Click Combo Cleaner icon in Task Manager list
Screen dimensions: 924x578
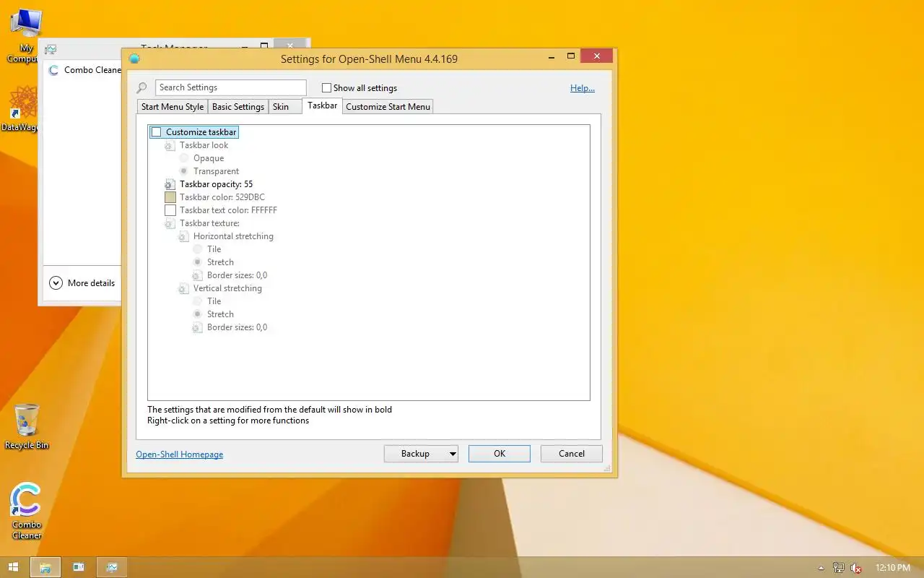pos(54,70)
